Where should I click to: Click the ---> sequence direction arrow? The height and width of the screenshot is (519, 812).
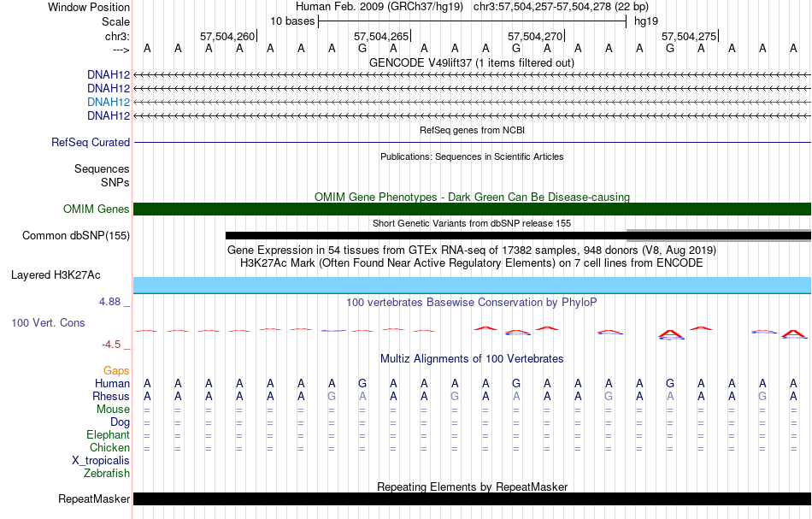pos(121,50)
